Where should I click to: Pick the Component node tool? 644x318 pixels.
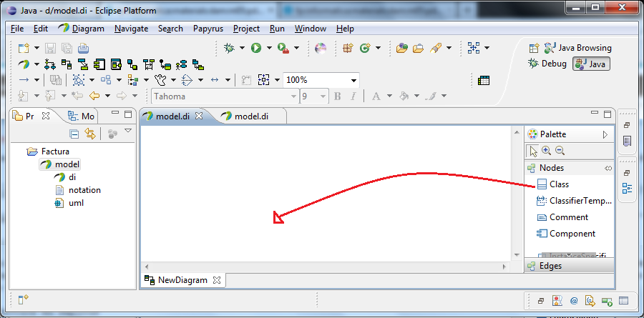pyautogui.click(x=572, y=234)
